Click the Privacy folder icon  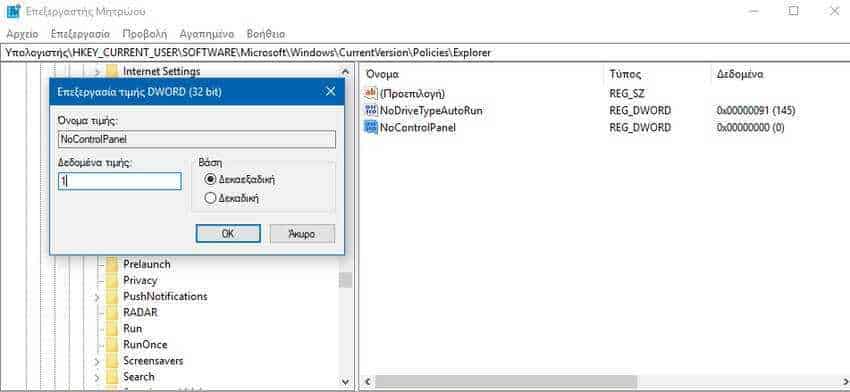112,280
